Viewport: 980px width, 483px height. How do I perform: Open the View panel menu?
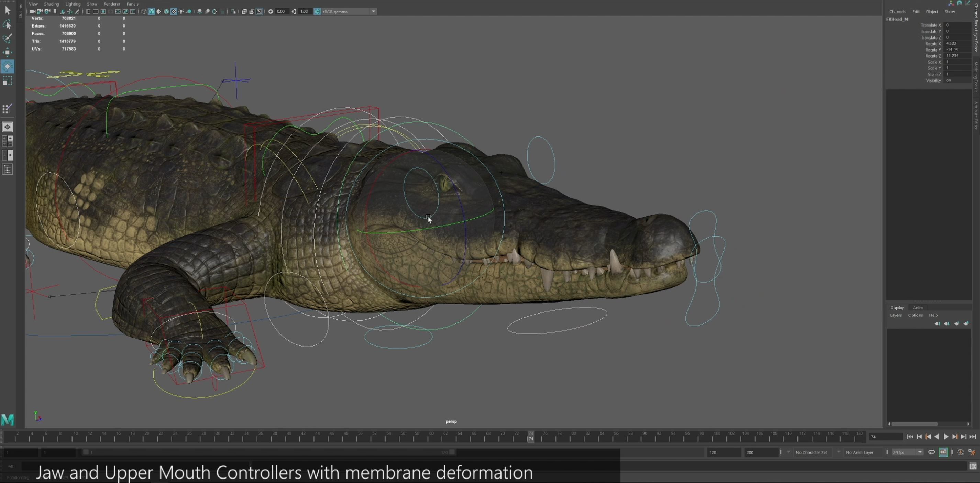(33, 4)
